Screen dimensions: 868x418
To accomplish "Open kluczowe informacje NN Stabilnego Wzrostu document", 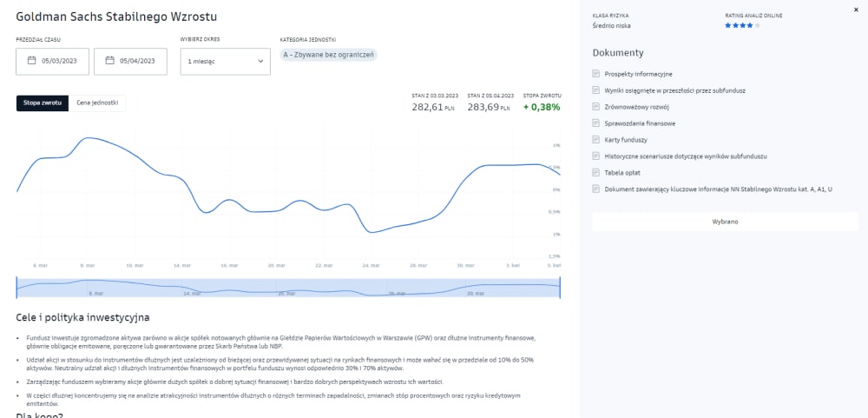I will tap(719, 189).
